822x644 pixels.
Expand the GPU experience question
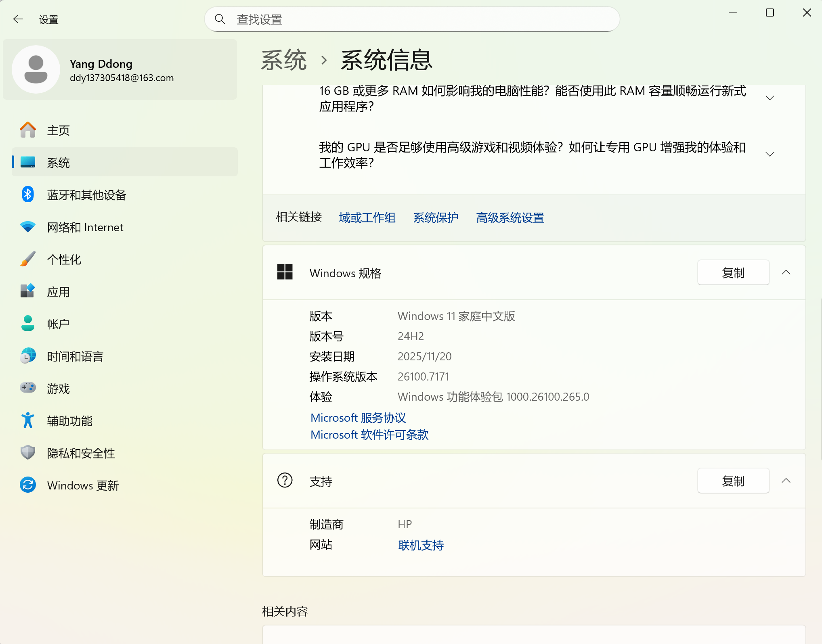pyautogui.click(x=770, y=154)
